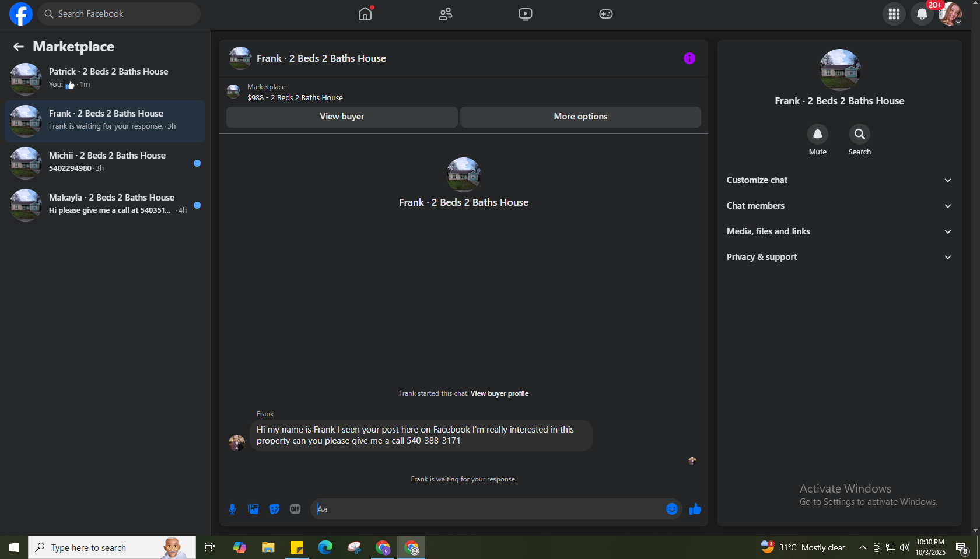Click the View buyer button
This screenshot has height=559, width=980.
pyautogui.click(x=342, y=117)
